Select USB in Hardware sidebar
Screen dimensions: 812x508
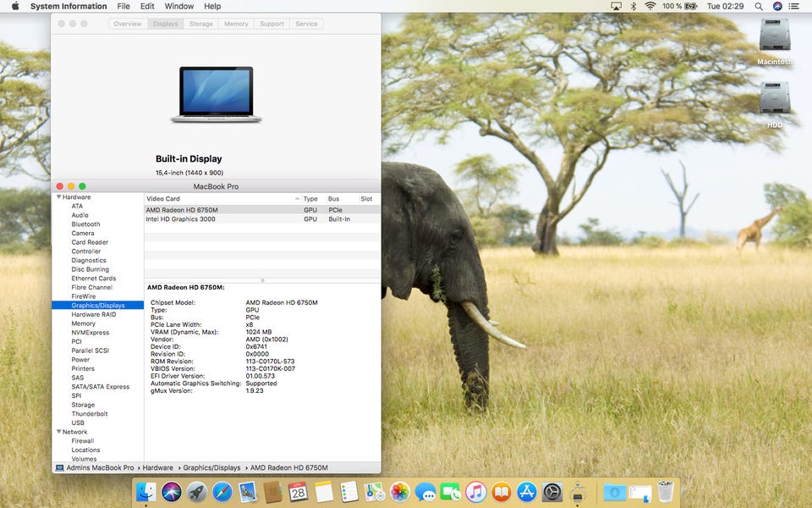click(x=78, y=423)
